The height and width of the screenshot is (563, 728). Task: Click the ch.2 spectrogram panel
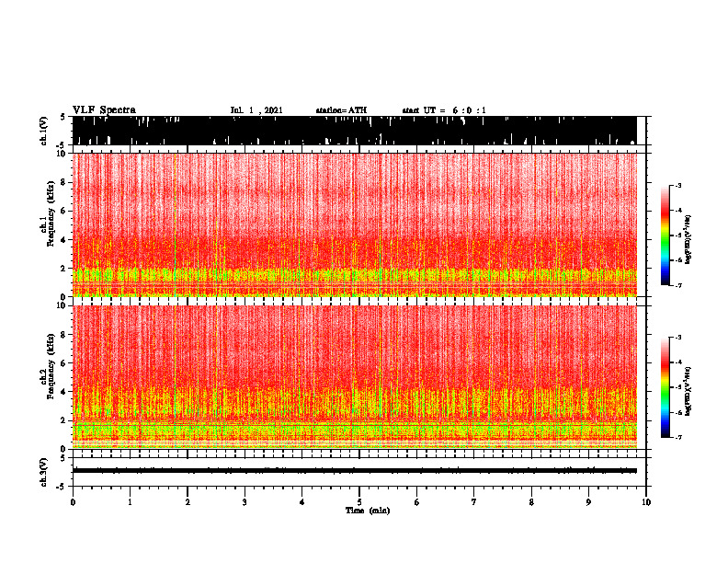(x=355, y=377)
